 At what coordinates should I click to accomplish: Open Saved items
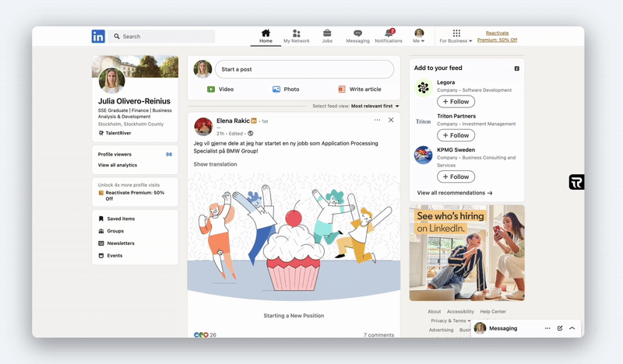click(x=117, y=219)
